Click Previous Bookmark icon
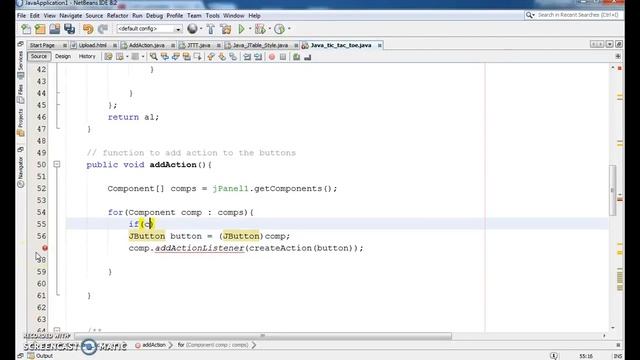The height and width of the screenshot is (360, 640). 211,57
